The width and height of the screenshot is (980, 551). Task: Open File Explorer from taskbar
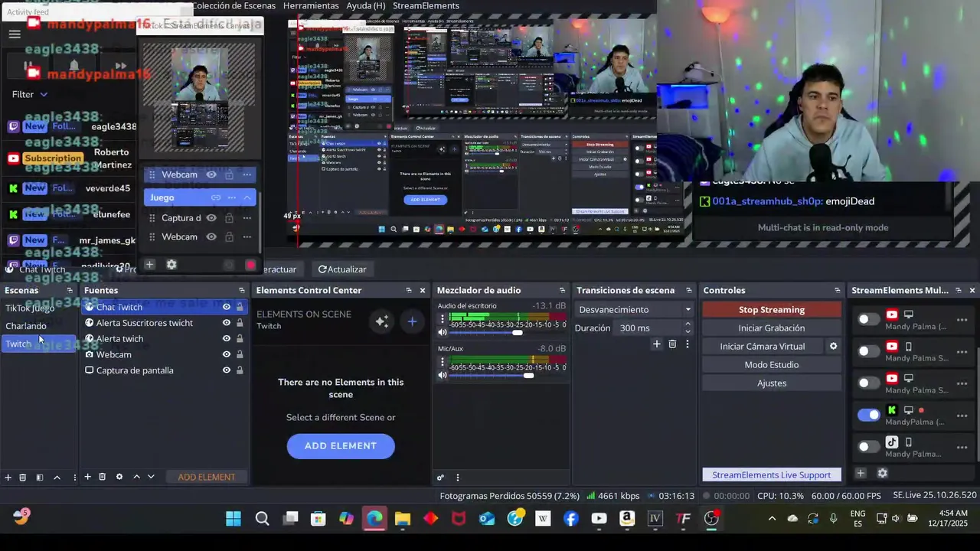(x=403, y=519)
